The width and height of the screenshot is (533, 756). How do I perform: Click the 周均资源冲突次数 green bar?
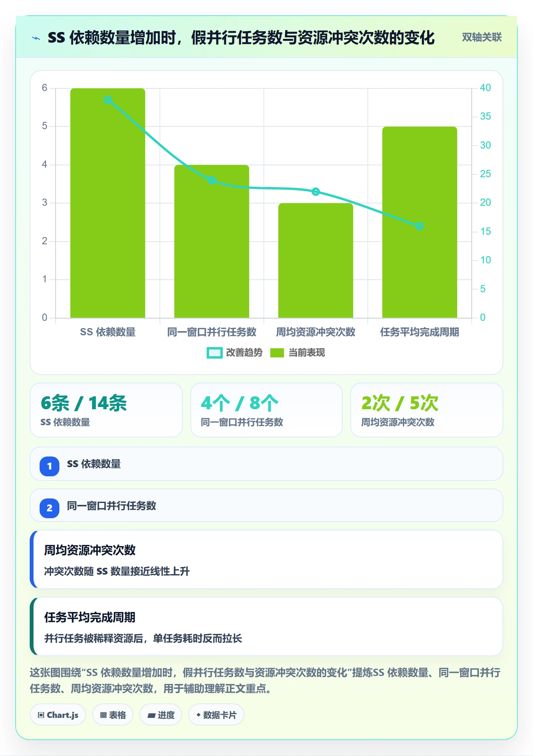point(316,261)
